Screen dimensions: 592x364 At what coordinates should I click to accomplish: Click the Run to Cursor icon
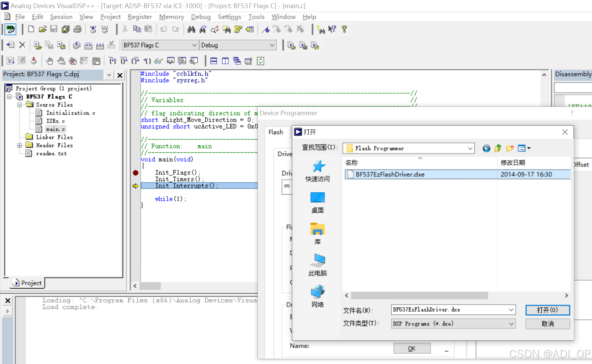[147, 61]
